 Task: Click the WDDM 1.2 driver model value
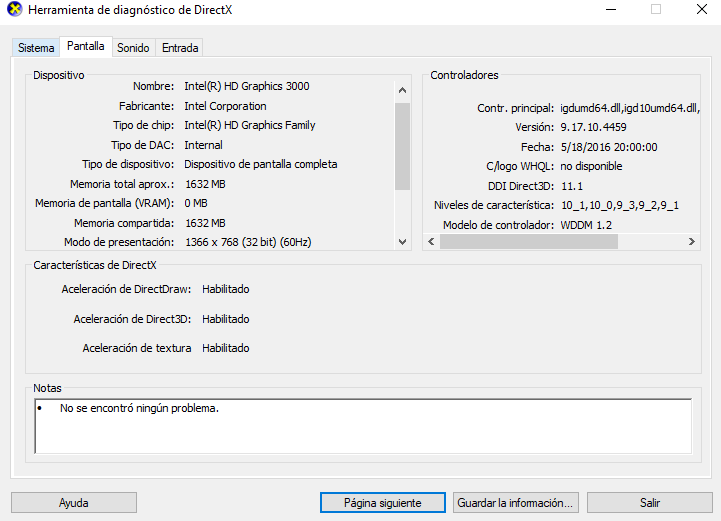tap(586, 225)
